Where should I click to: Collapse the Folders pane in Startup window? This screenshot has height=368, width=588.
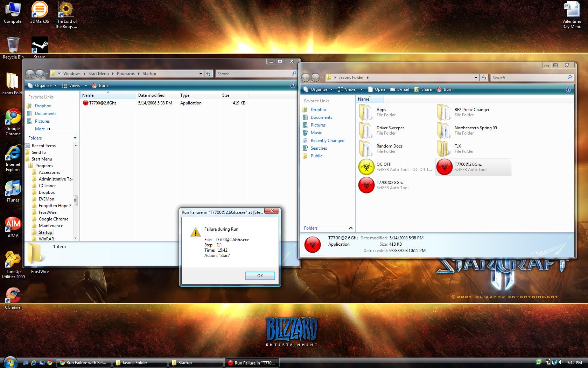click(x=75, y=138)
